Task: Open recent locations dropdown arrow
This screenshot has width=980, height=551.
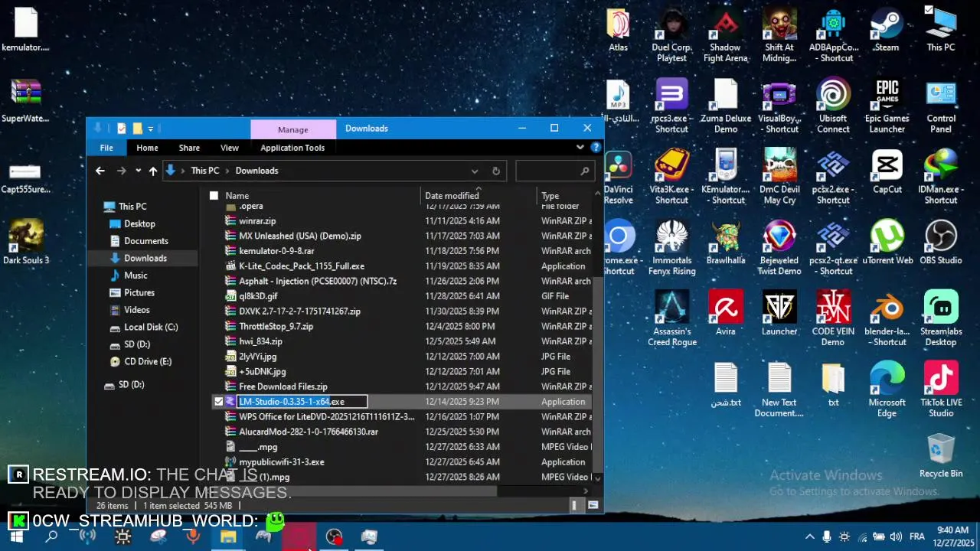Action: point(138,171)
